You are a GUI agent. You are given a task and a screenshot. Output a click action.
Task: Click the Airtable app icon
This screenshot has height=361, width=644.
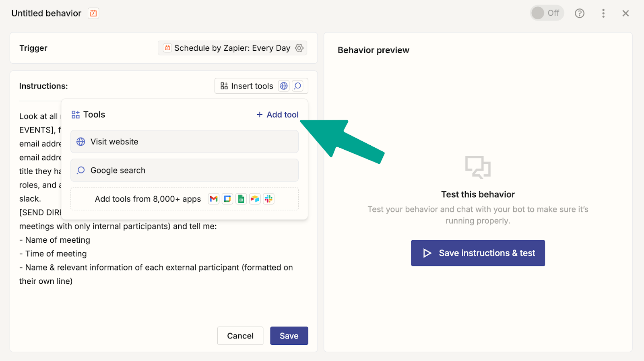[255, 199]
